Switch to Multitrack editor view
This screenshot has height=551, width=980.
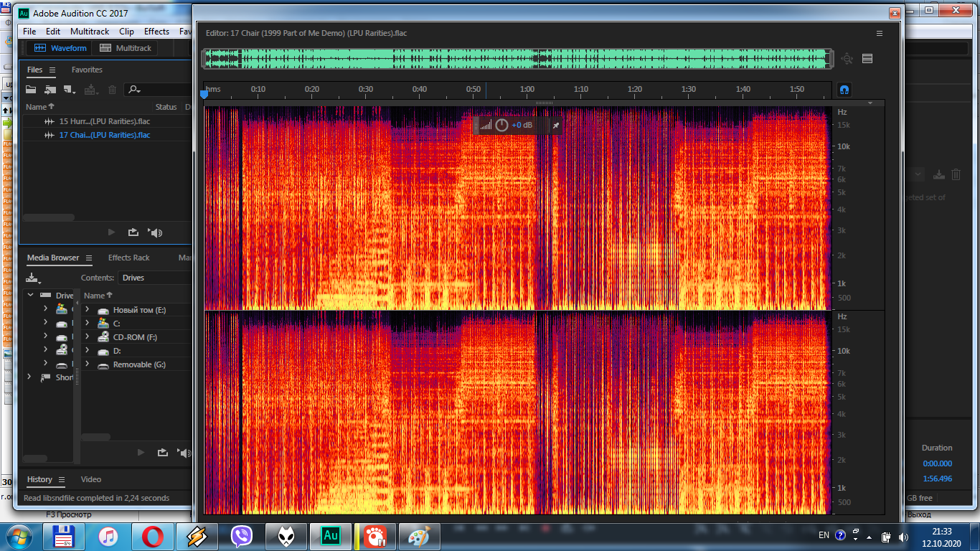(x=126, y=48)
